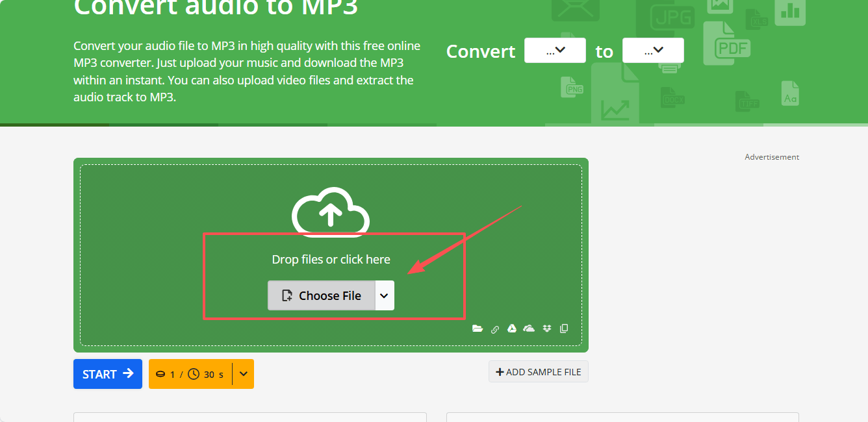Click the browse local files folder icon
The image size is (868, 422).
(x=478, y=329)
